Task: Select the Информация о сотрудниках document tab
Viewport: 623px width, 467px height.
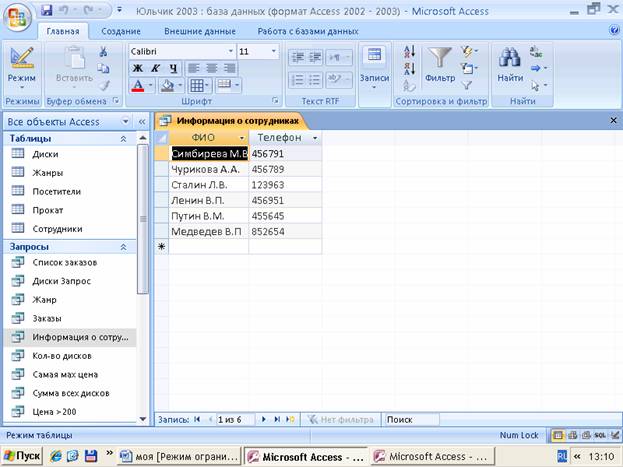Action: click(x=232, y=120)
